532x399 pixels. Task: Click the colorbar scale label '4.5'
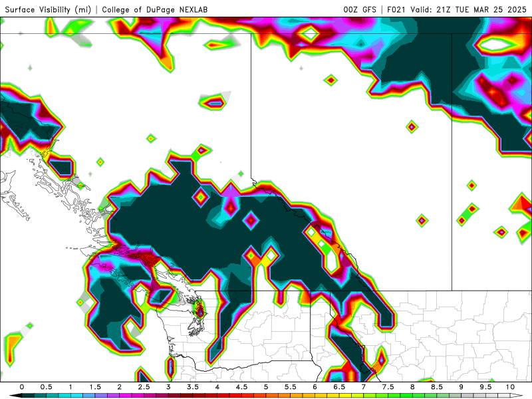241,387
